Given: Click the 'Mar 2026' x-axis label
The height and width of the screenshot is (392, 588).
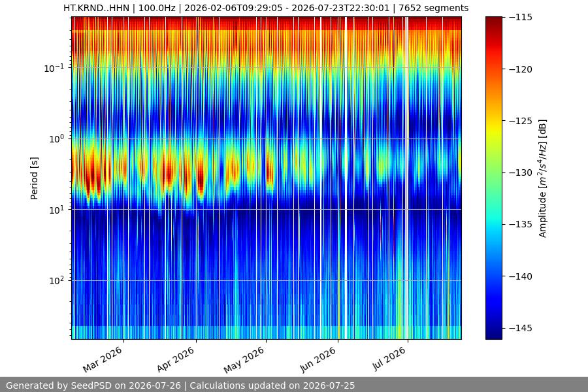Looking at the screenshot, I should [x=103, y=359].
